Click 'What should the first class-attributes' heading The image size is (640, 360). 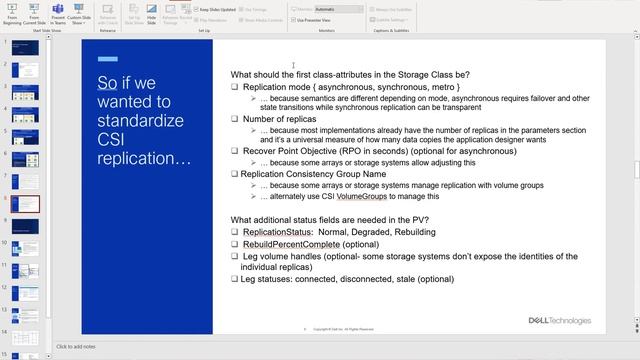click(x=350, y=75)
